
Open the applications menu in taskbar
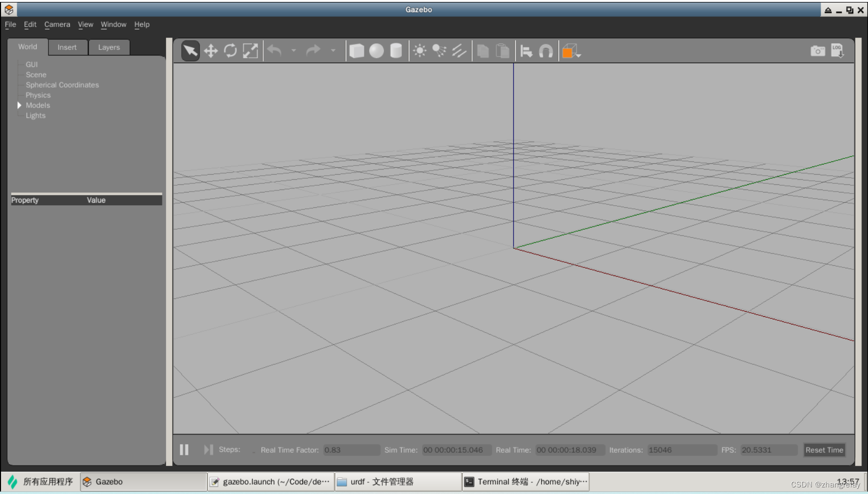point(41,482)
